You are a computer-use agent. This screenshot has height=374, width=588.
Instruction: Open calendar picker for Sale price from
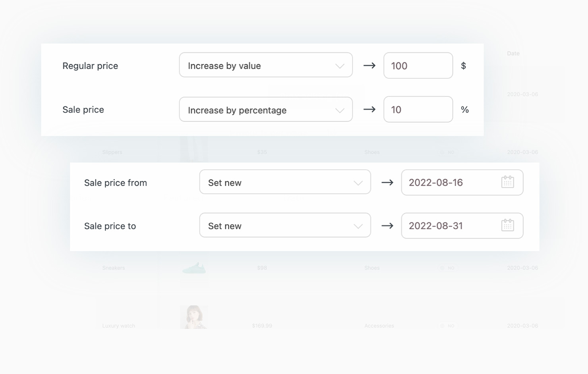(x=507, y=182)
